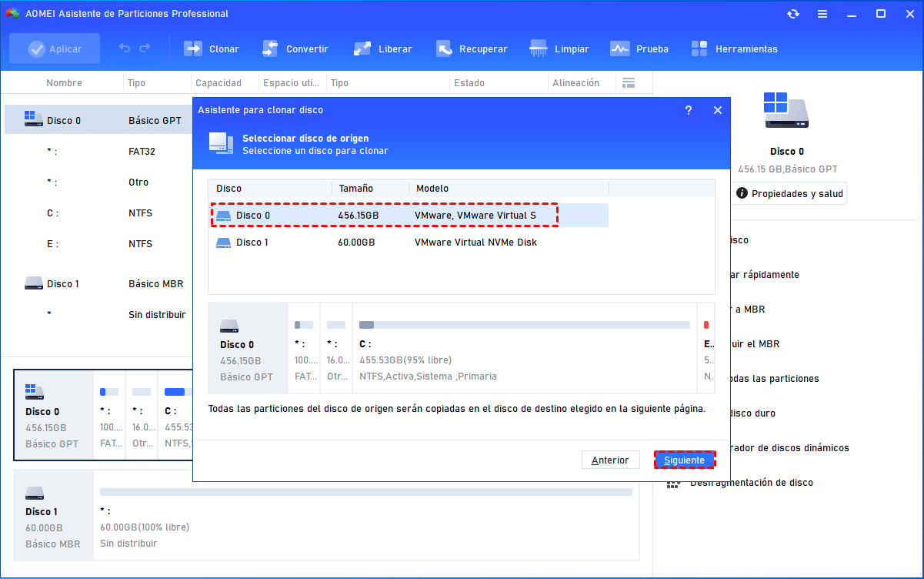Screen dimensions: 924x579
Task: Click the Disco 1 map block at bottom
Action: [x=52, y=516]
